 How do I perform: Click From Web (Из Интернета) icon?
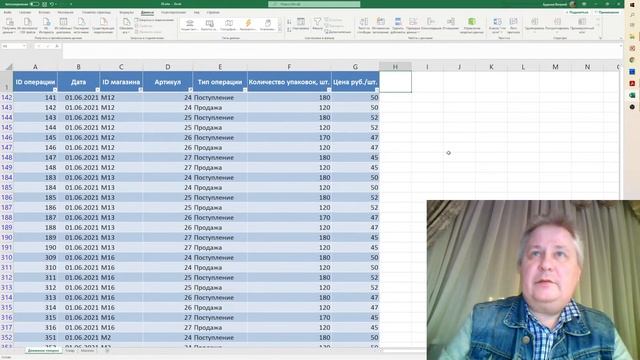click(x=46, y=25)
